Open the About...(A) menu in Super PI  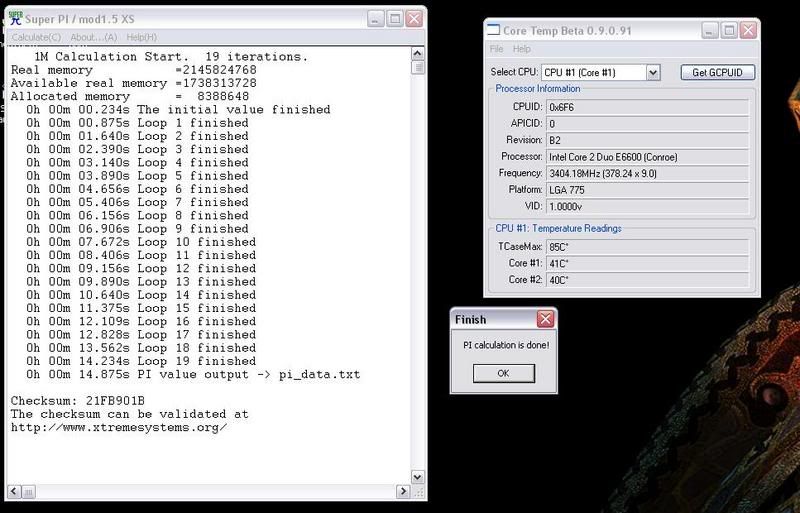[93, 37]
